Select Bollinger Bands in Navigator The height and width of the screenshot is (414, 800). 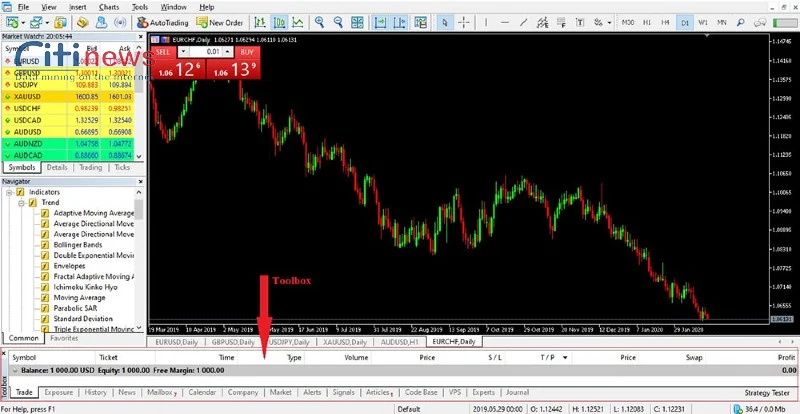point(78,245)
